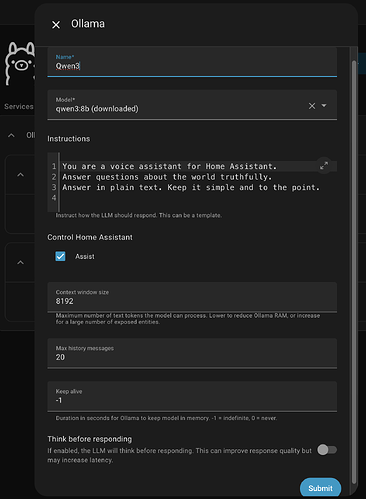
Task: Open the Model dropdown arrow
Action: click(x=324, y=106)
